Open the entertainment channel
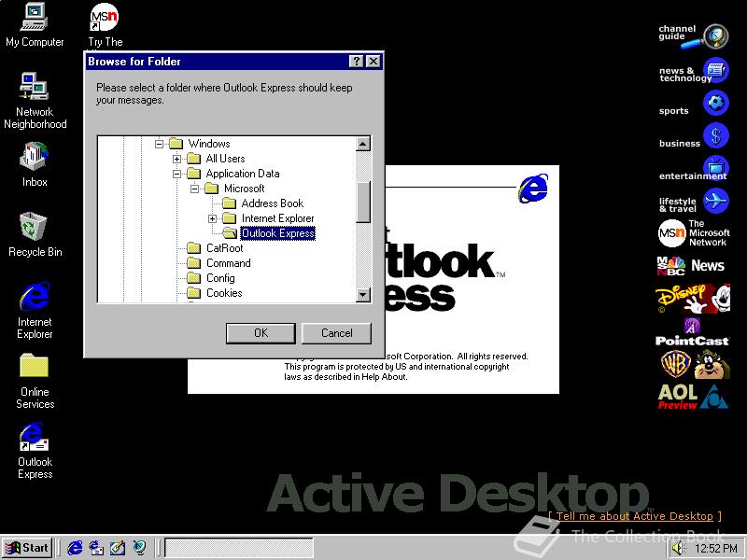 click(x=693, y=170)
